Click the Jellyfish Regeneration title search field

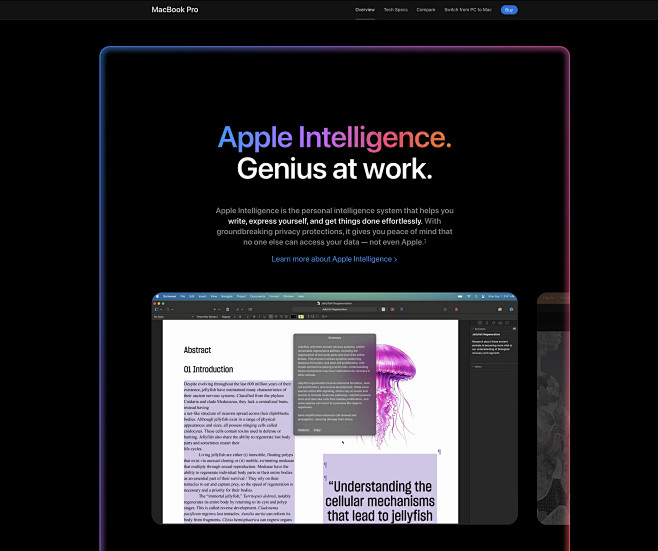334,309
